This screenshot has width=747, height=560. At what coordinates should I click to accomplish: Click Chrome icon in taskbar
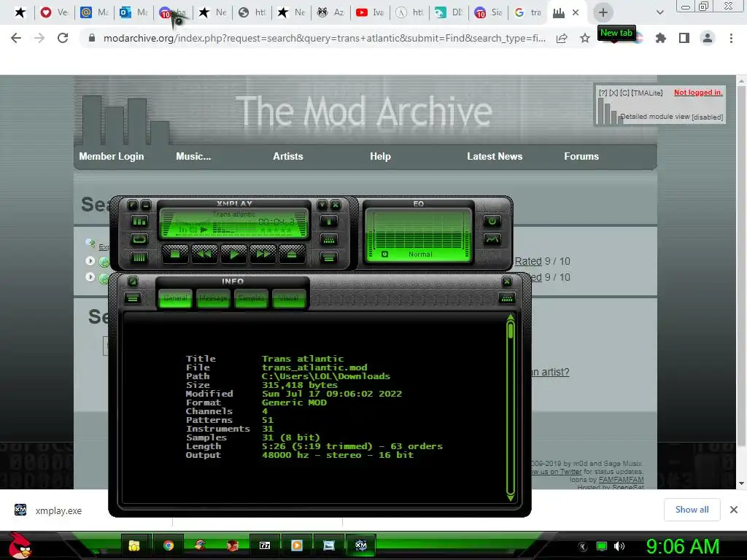coord(169,545)
